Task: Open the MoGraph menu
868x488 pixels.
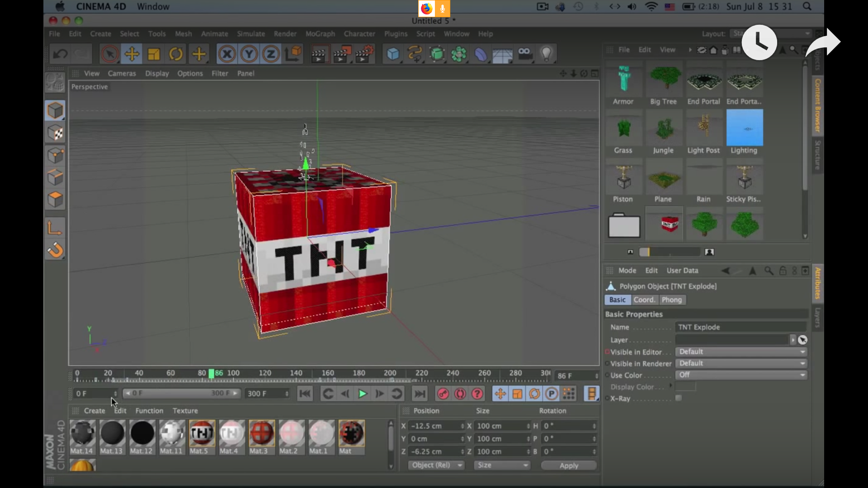Action: coord(320,34)
